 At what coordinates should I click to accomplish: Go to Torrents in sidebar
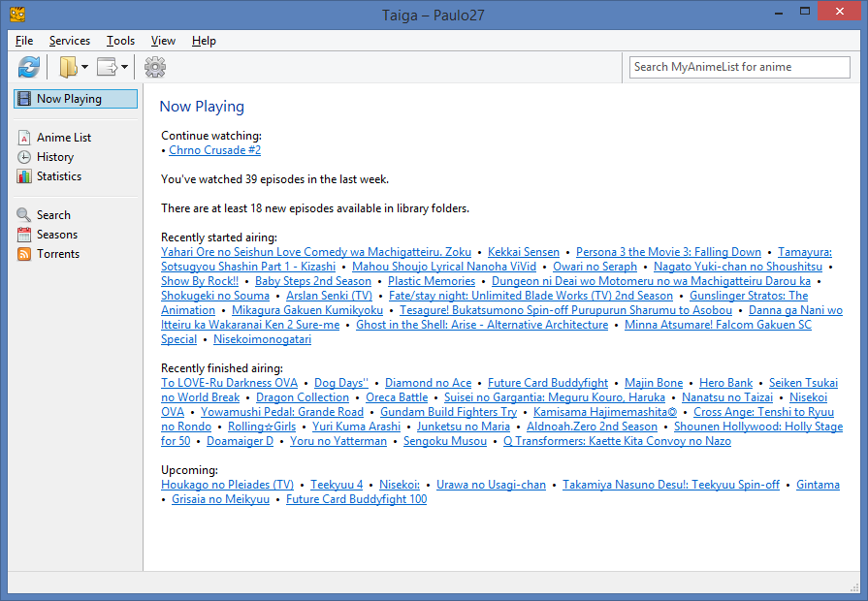pyautogui.click(x=58, y=253)
